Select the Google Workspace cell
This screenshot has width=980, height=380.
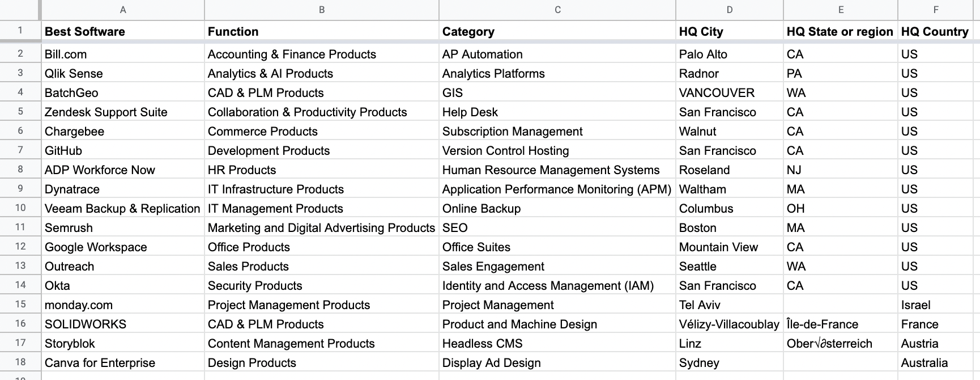(x=123, y=247)
